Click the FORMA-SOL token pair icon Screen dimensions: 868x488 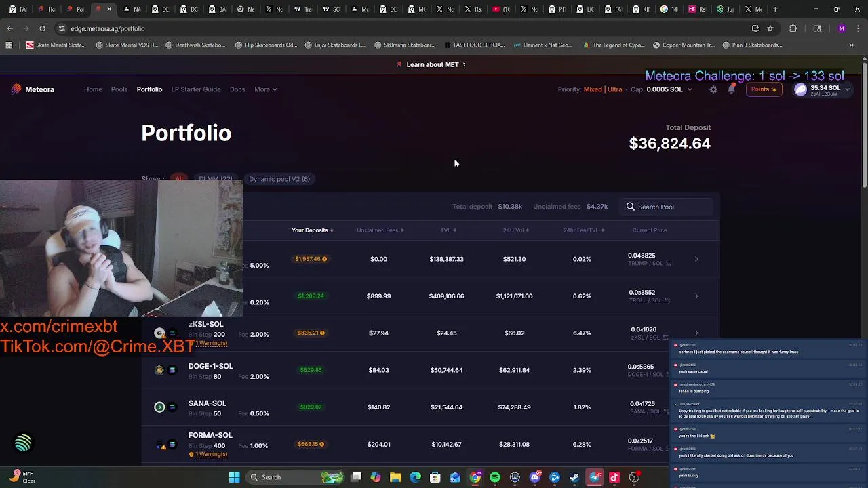point(165,445)
